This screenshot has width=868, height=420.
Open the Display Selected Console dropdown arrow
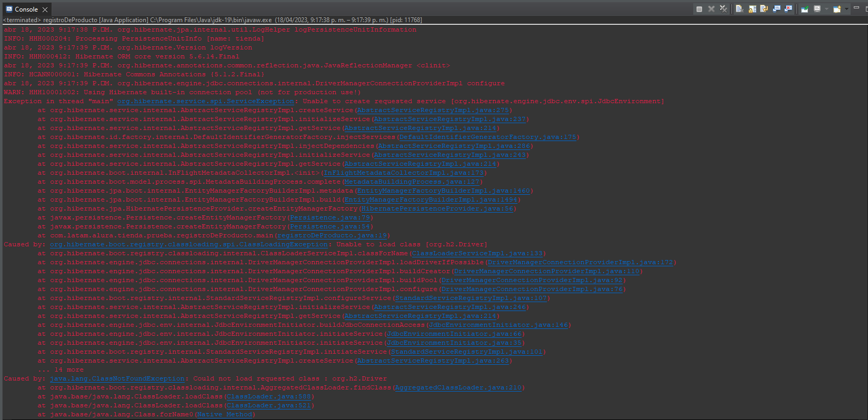[x=826, y=9]
